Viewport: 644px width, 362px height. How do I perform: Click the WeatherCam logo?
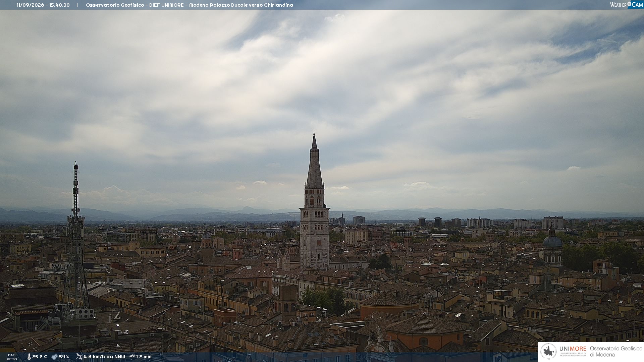point(627,4)
